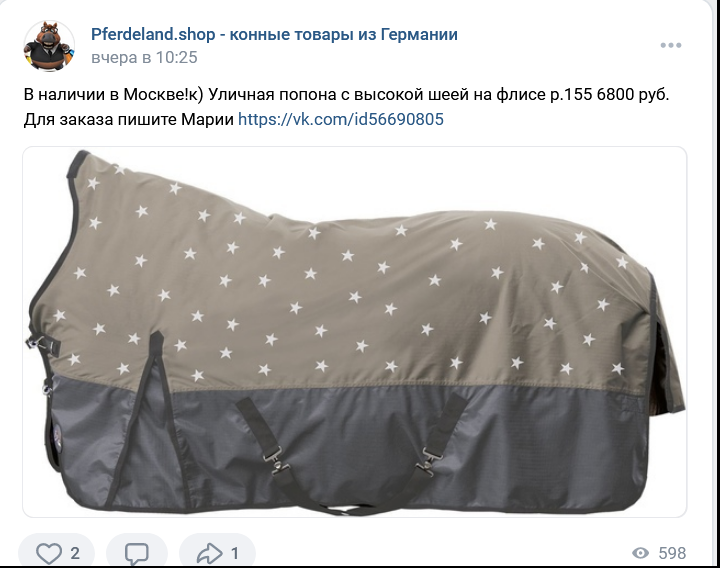Viewport: 720px width, 568px height.
Task: Click the text Для заказа пишите Марии
Action: click(129, 119)
